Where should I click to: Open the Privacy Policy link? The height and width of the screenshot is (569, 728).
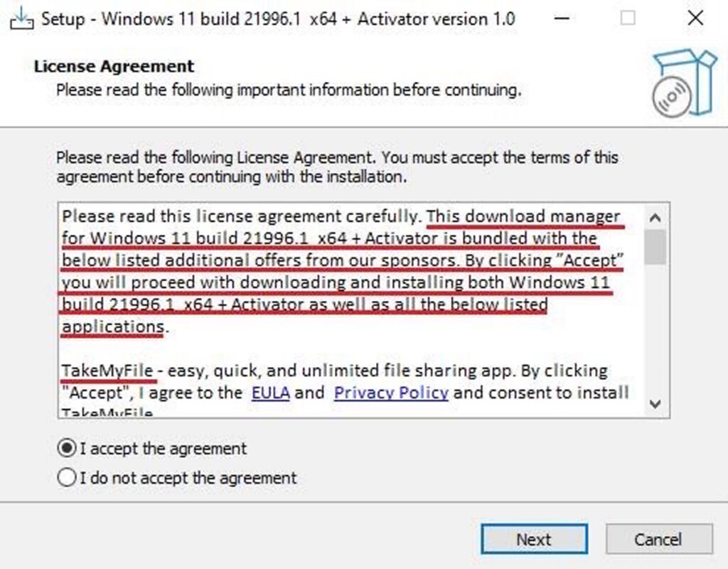(390, 393)
